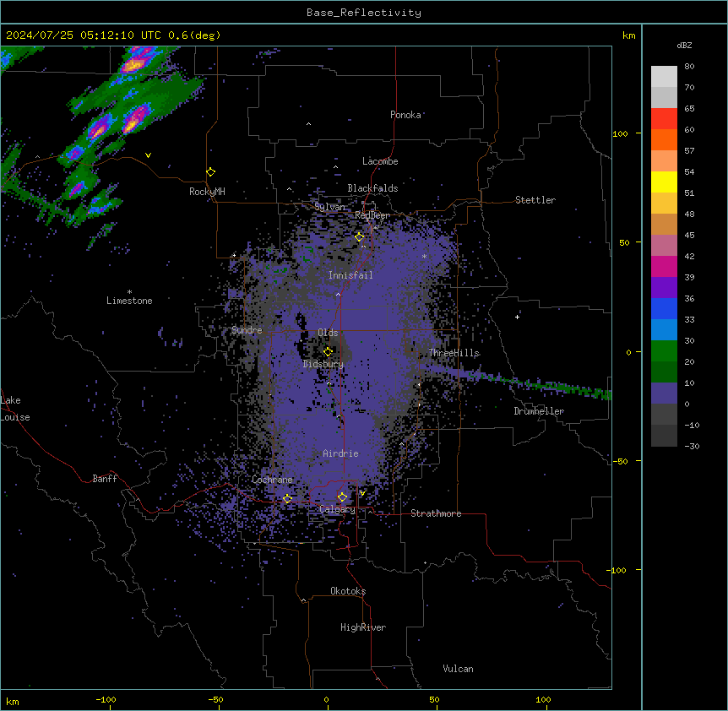Click the Okotoks label
Viewport: 728px width, 711px height.
(x=348, y=591)
